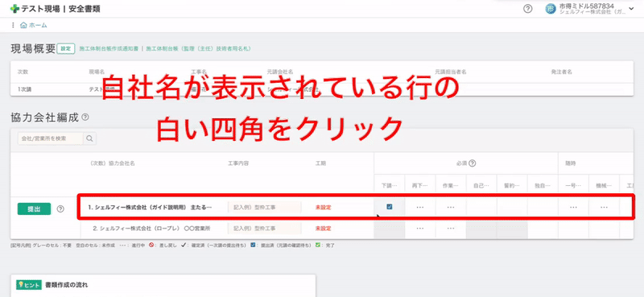The image size is (644, 297).
Task: Click the 独自… column header
Action: coord(543,186)
